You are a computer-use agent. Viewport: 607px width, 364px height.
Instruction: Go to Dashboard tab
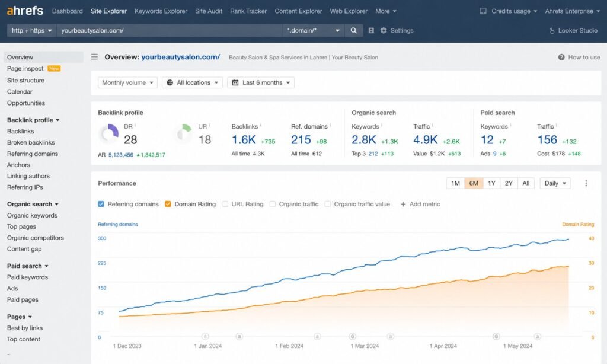[68, 11]
